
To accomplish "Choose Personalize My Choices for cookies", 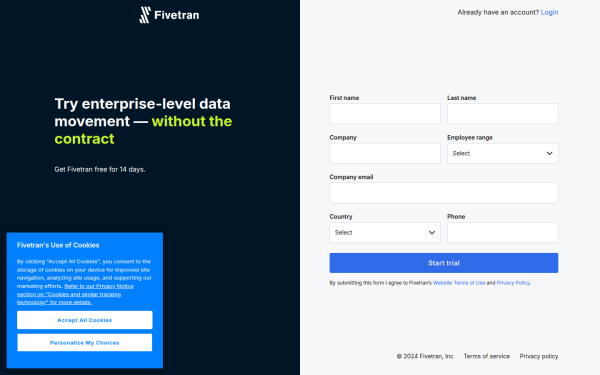I will 85,342.
